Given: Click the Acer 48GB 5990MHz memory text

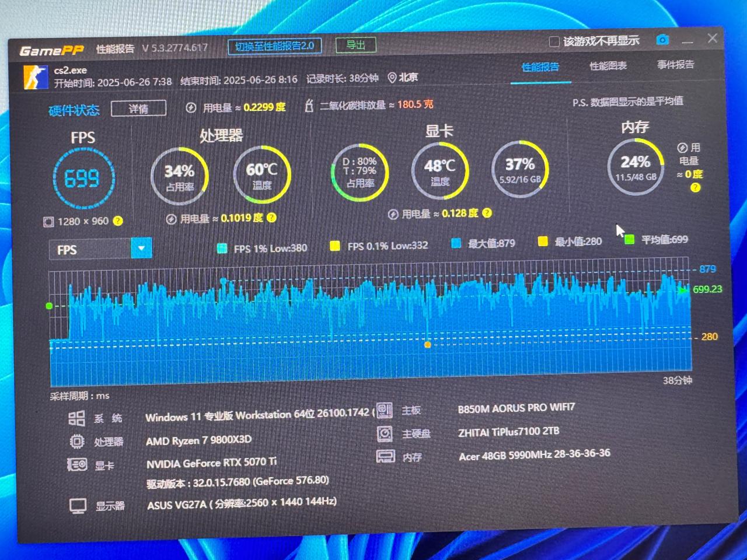Looking at the screenshot, I should [x=535, y=454].
